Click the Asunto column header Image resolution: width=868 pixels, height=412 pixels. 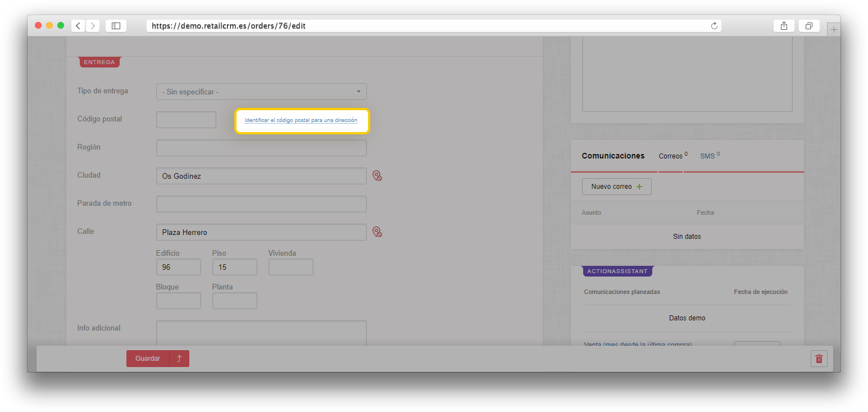[x=591, y=212]
